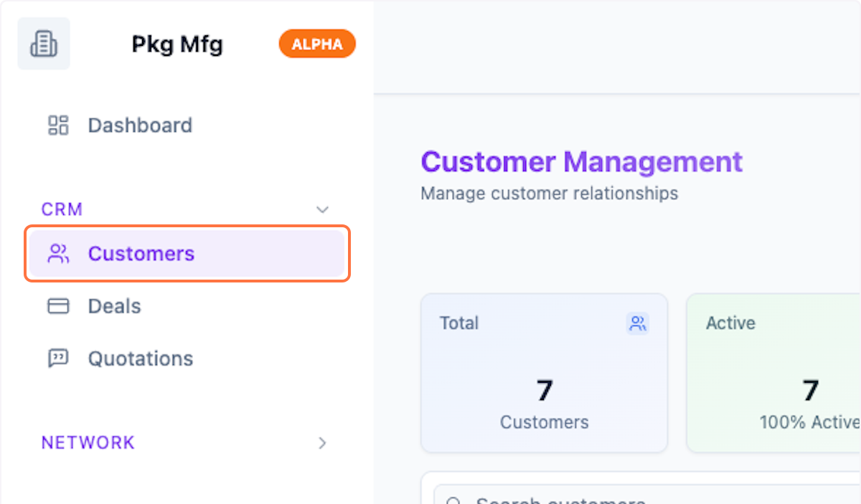Collapse the CRM section chevron
Image resolution: width=861 pixels, height=504 pixels.
323,209
